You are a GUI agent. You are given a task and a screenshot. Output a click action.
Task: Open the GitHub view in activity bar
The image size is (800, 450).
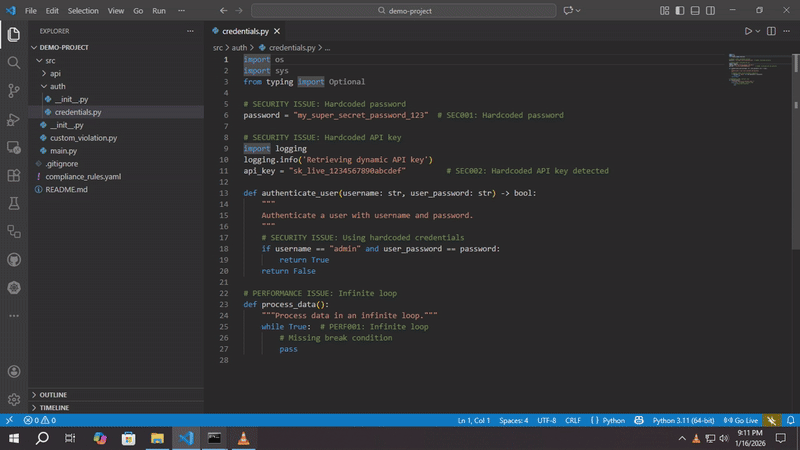(x=14, y=259)
